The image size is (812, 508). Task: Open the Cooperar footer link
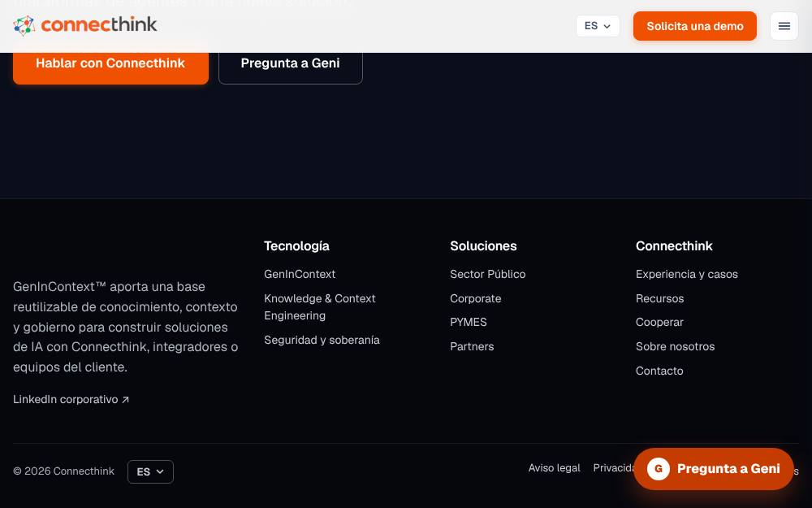659,322
